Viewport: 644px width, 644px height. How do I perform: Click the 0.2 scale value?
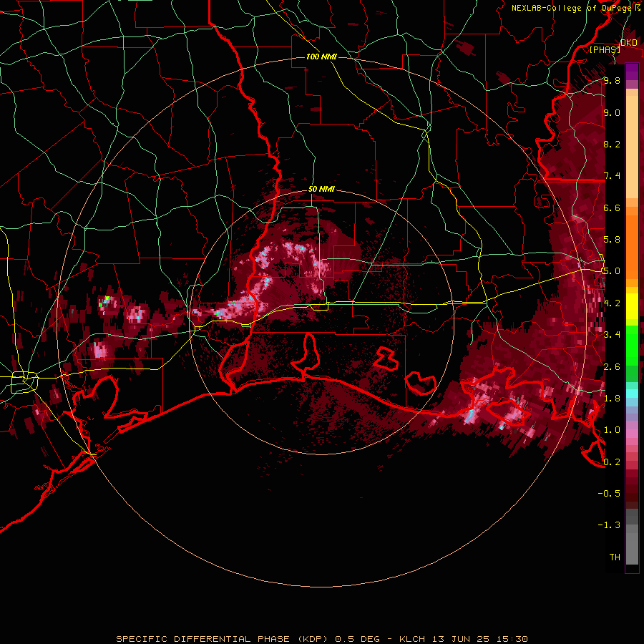612,462
